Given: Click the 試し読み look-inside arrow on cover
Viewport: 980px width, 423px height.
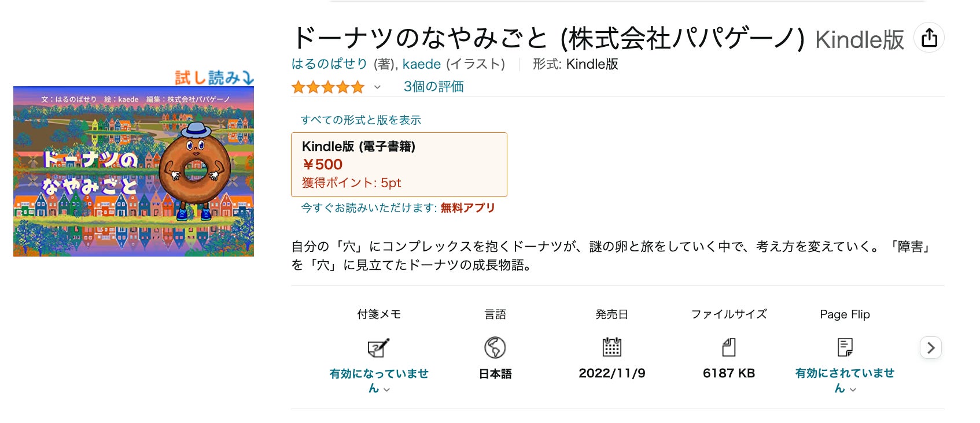Looking at the screenshot, I should [x=213, y=77].
